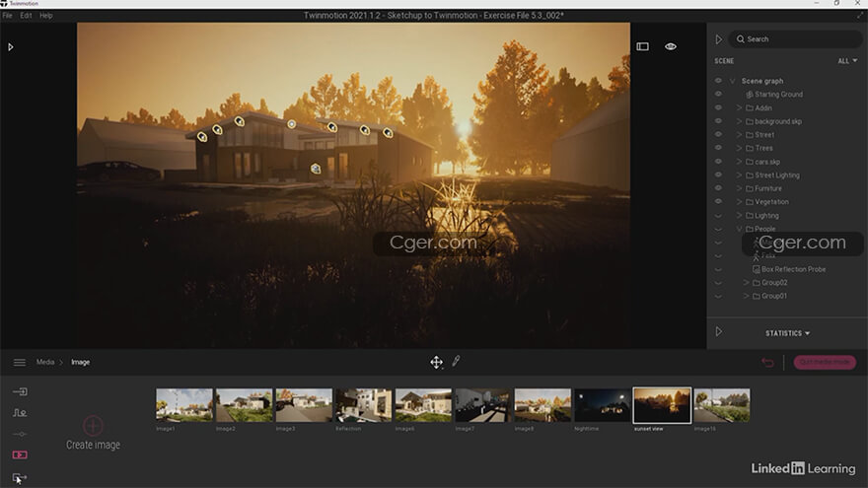The width and height of the screenshot is (868, 488).
Task: Open the Export dock icon
Action: point(20,476)
